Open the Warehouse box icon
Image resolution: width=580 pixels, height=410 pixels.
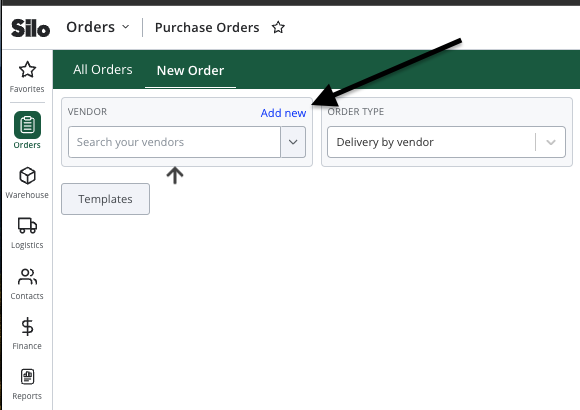click(27, 176)
